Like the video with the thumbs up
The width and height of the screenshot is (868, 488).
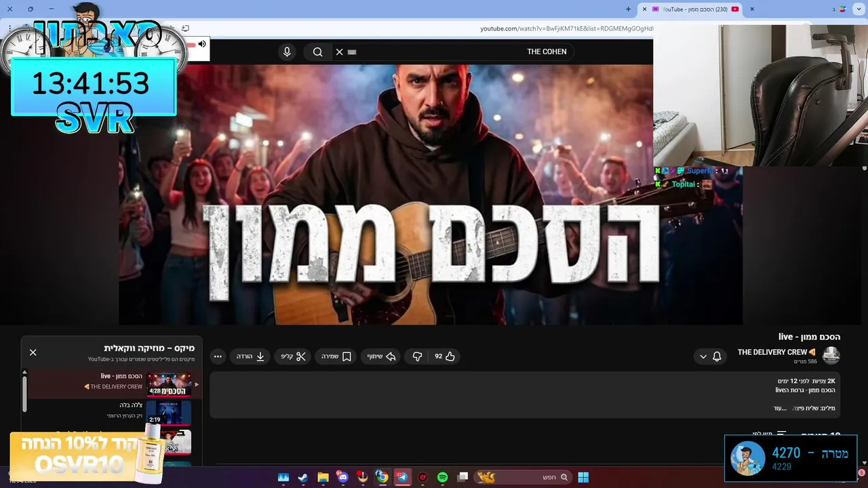[x=445, y=357]
